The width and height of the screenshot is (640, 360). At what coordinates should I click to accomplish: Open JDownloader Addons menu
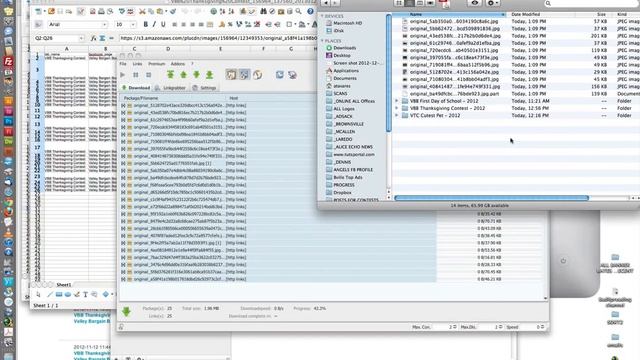pyautogui.click(x=178, y=64)
